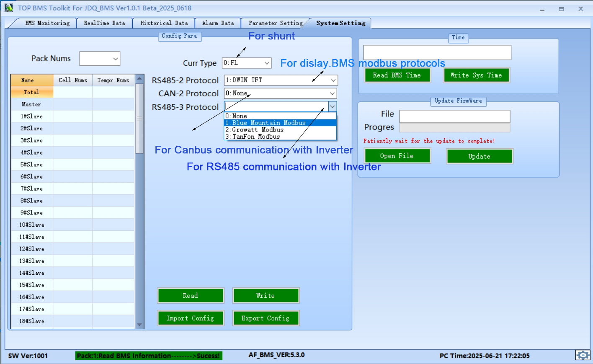
Task: Click the firmware File path field
Action: [x=455, y=116]
